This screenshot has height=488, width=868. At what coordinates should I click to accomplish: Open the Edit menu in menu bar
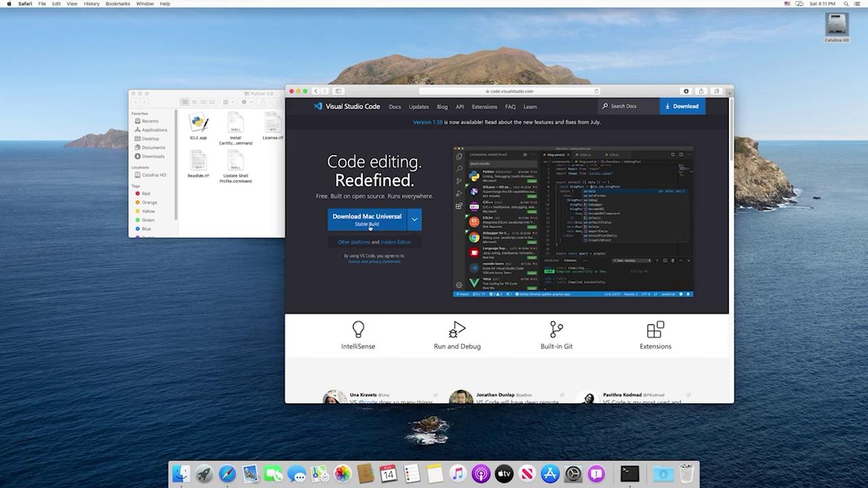56,3
